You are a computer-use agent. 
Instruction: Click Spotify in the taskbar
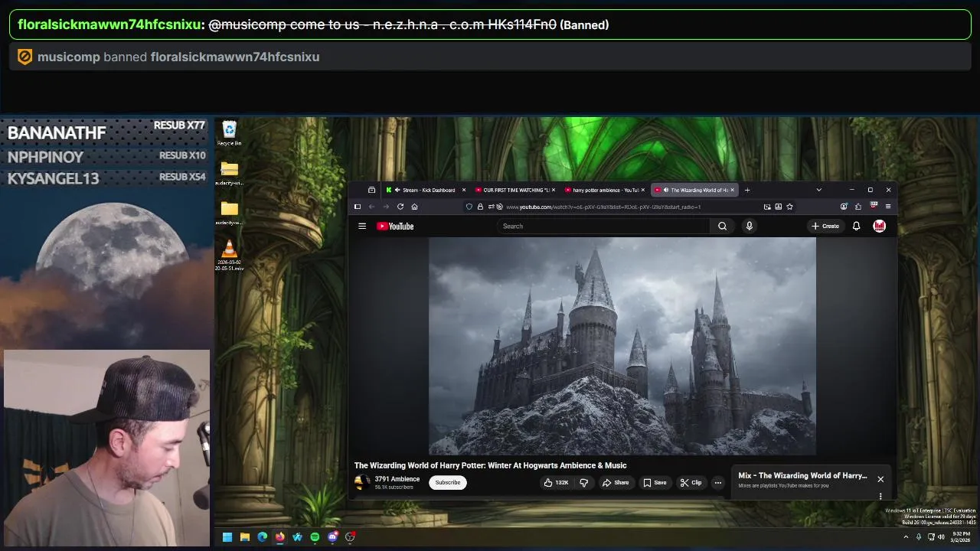[x=315, y=537]
